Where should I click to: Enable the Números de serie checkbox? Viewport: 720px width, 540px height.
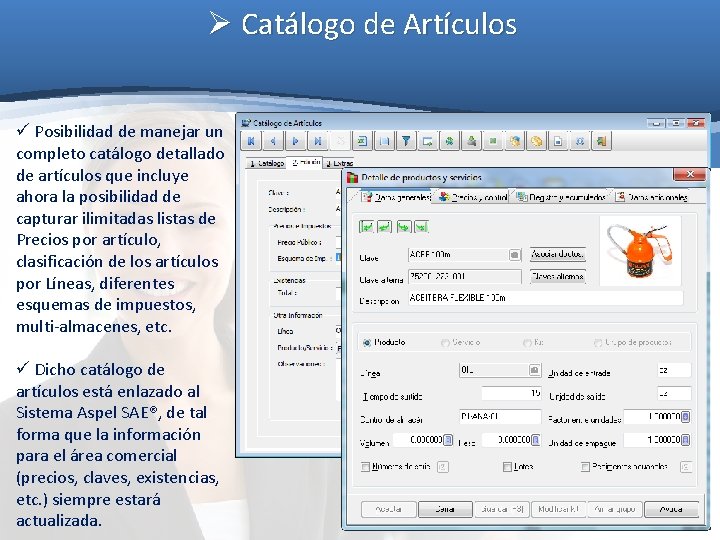tap(366, 467)
